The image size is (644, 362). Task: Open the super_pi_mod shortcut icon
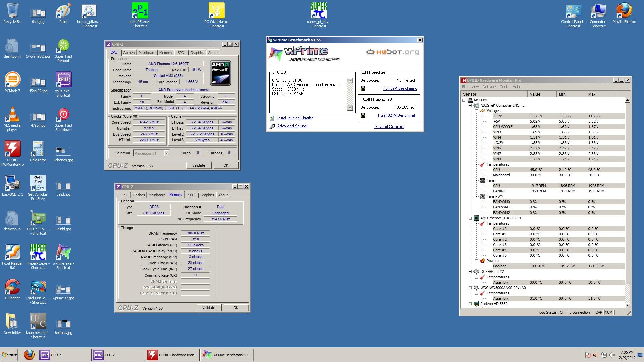[x=318, y=15]
